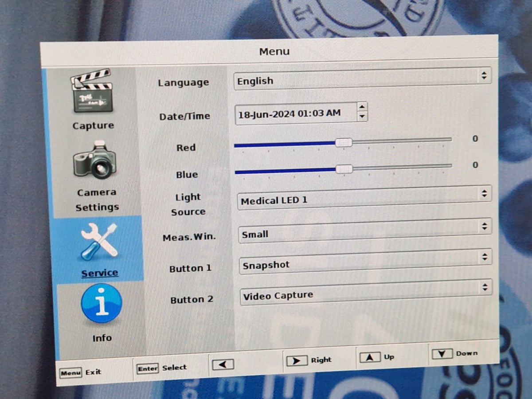
Task: Click the Light Source label
Action: coord(188,204)
